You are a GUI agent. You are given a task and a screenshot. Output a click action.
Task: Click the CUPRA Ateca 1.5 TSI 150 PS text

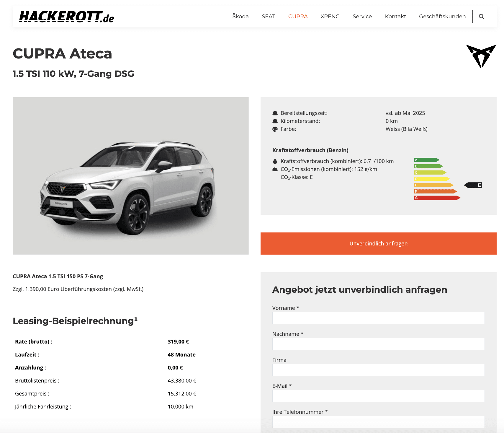pyautogui.click(x=58, y=276)
